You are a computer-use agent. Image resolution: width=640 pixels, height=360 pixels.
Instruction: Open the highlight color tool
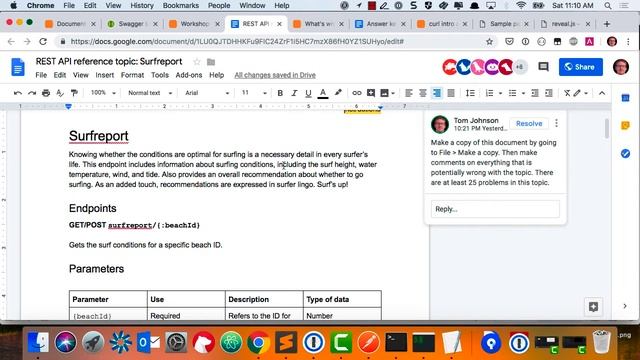[x=338, y=93]
